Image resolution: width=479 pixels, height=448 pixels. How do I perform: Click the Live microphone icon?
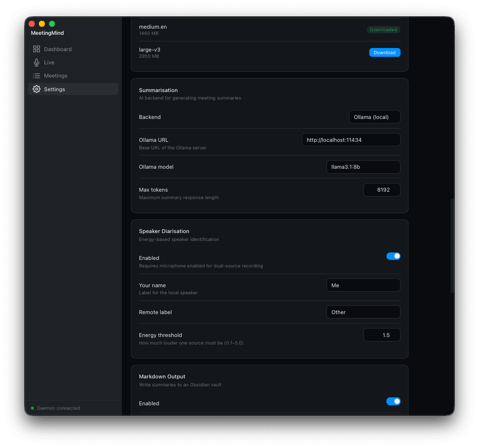[36, 62]
